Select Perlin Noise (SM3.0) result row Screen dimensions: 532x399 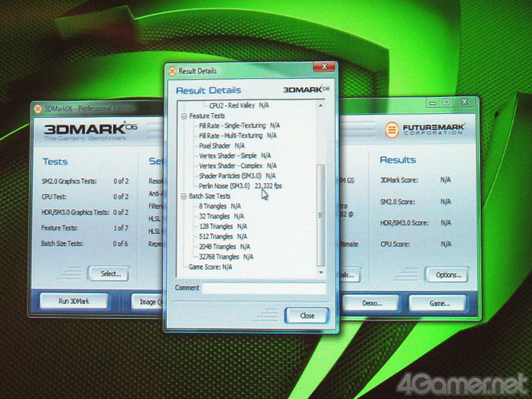[x=240, y=186]
